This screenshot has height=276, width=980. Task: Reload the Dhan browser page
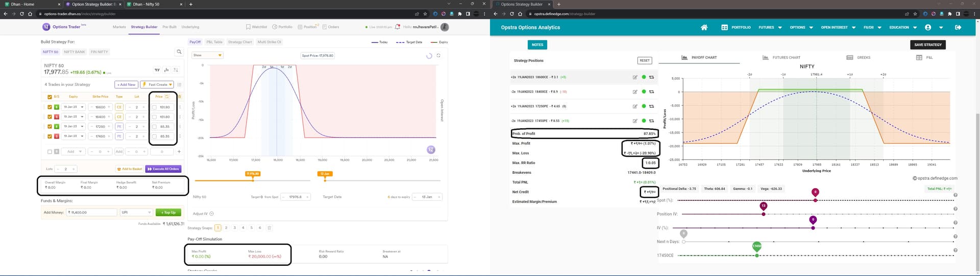(x=22, y=14)
